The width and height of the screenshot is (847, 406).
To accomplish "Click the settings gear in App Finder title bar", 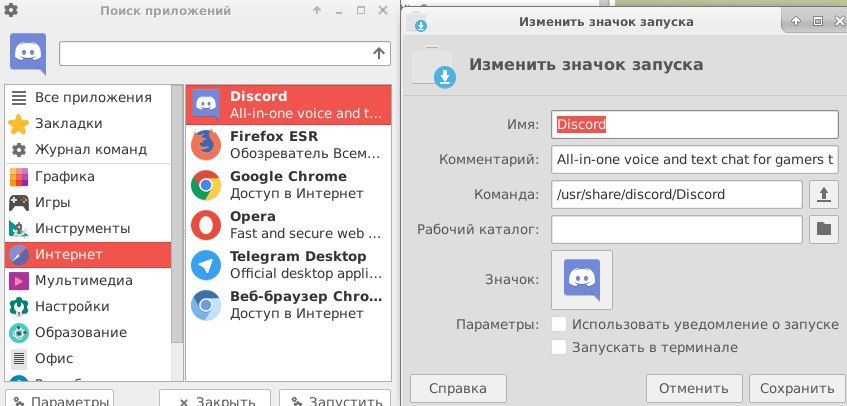I will point(11,10).
